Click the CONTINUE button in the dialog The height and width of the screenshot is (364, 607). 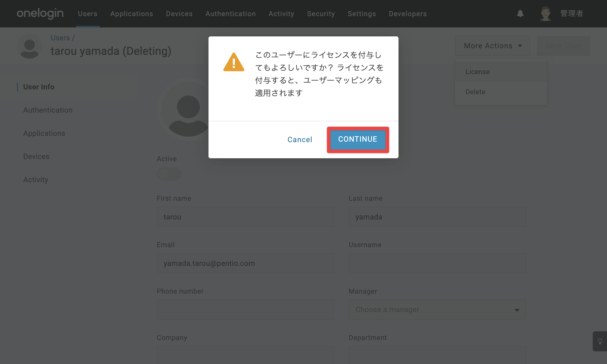coord(358,139)
